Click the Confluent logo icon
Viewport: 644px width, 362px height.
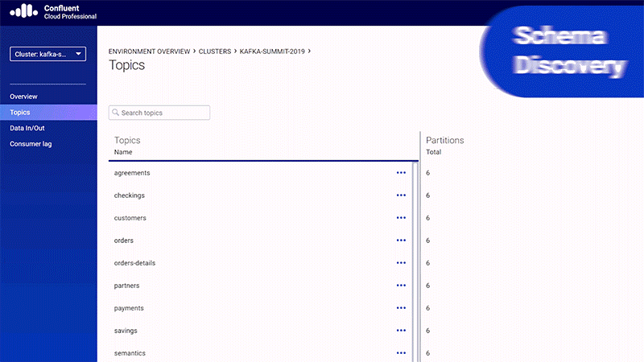[x=24, y=11]
